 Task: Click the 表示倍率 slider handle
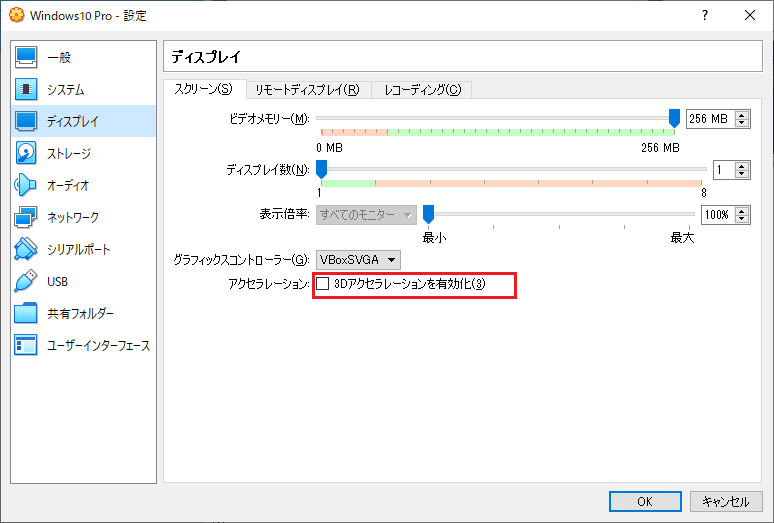[x=428, y=215]
